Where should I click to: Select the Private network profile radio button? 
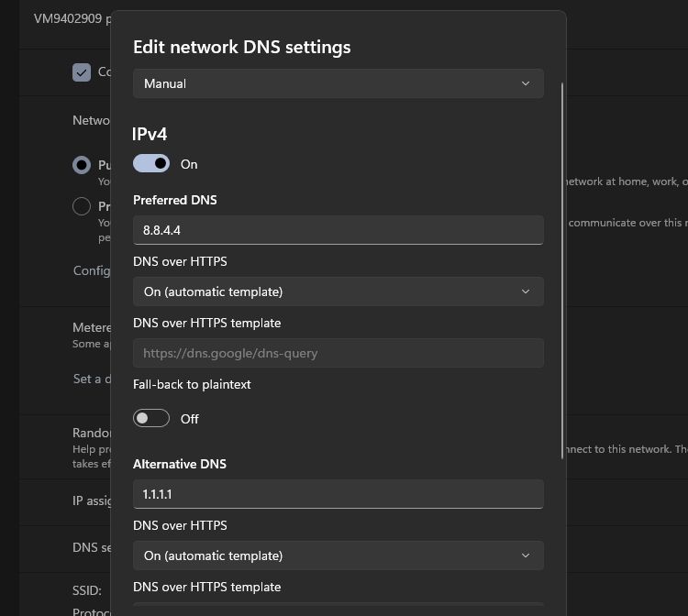pos(82,206)
